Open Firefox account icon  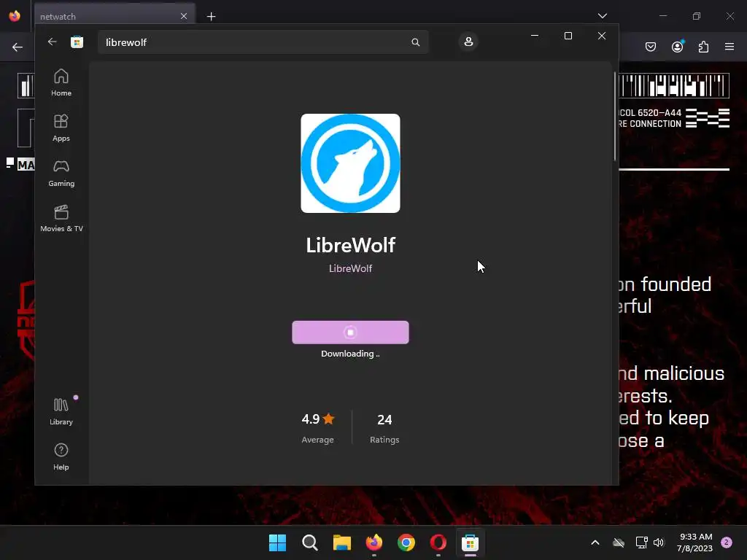pos(677,47)
